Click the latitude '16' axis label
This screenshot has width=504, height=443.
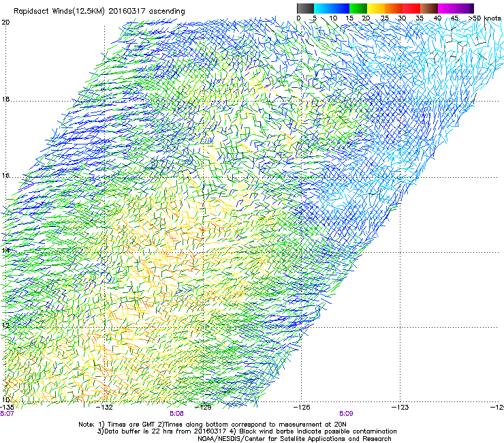5,176
